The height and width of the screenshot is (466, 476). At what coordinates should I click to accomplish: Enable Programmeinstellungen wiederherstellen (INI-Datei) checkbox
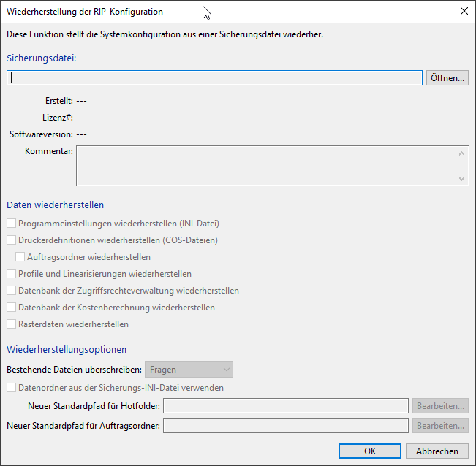point(11,224)
